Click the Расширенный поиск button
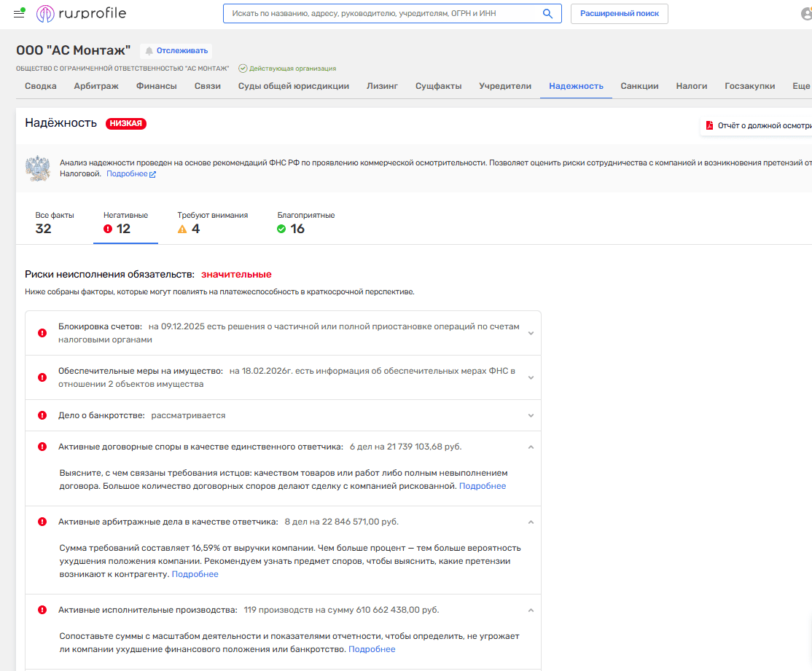Image resolution: width=812 pixels, height=671 pixels. click(x=619, y=14)
